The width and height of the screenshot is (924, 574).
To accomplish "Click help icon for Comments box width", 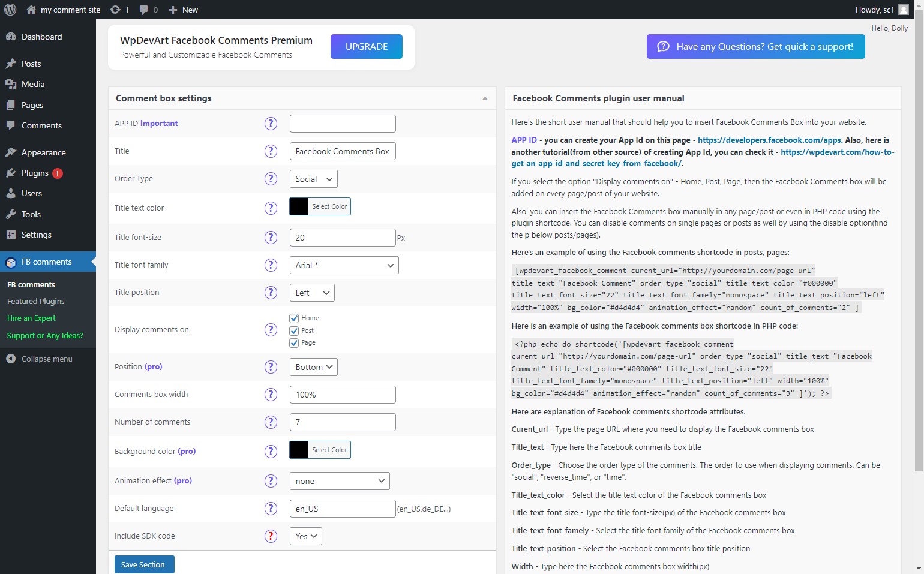I will click(x=271, y=395).
